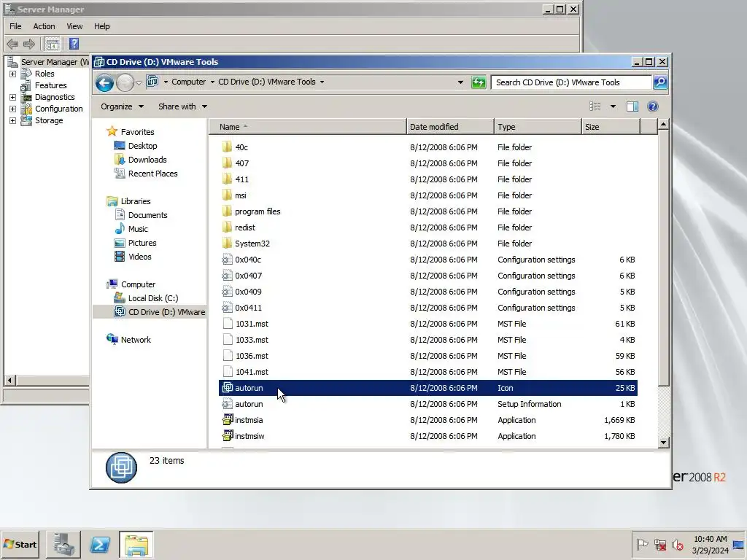Open Explorer help icon

[653, 106]
